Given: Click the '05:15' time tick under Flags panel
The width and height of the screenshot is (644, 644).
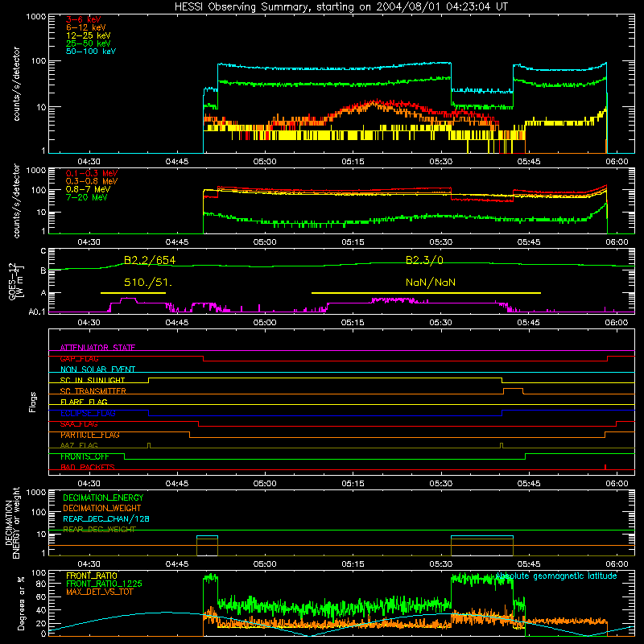Looking at the screenshot, I should (x=353, y=484).
